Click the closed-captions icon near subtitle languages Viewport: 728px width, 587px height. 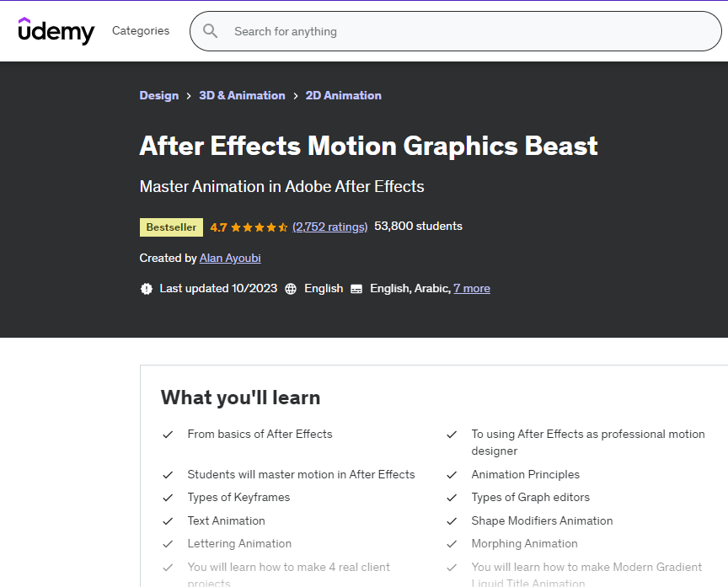pos(356,288)
